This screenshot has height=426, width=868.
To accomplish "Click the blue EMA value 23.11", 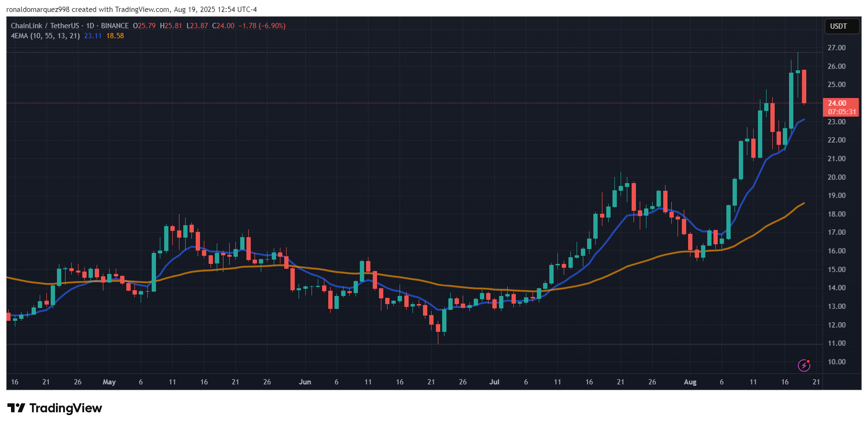I will (x=93, y=36).
